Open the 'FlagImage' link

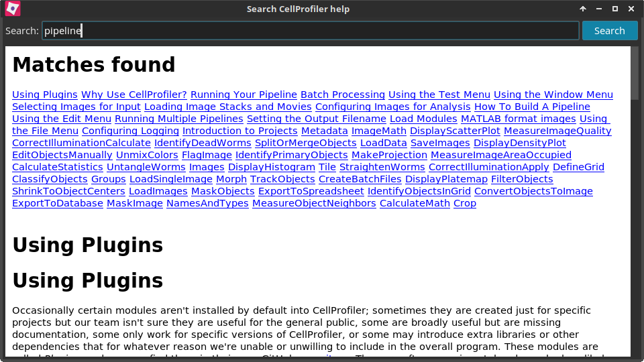[x=207, y=155]
